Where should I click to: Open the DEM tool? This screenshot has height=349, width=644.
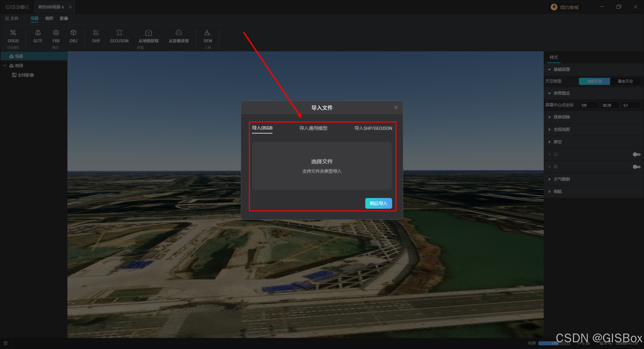(208, 36)
